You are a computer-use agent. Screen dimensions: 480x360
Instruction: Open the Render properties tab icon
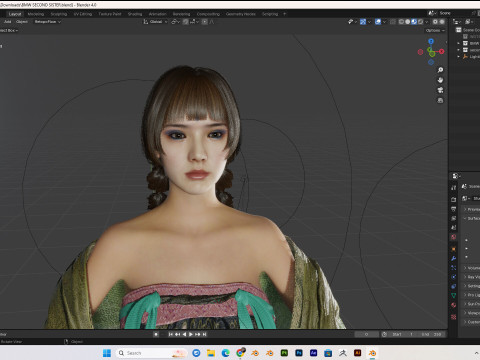(454, 199)
